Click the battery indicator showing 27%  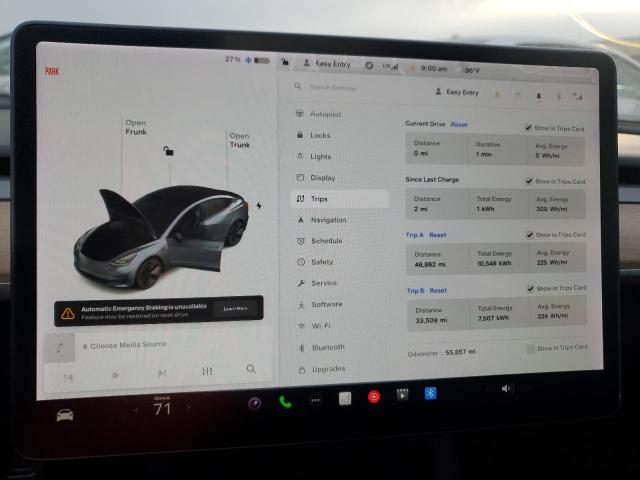pyautogui.click(x=248, y=60)
